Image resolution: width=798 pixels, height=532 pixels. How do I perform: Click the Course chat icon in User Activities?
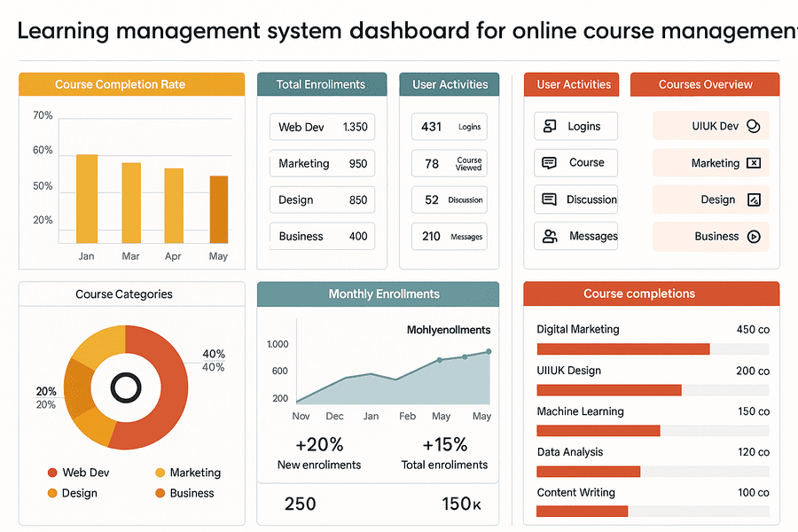(x=550, y=163)
